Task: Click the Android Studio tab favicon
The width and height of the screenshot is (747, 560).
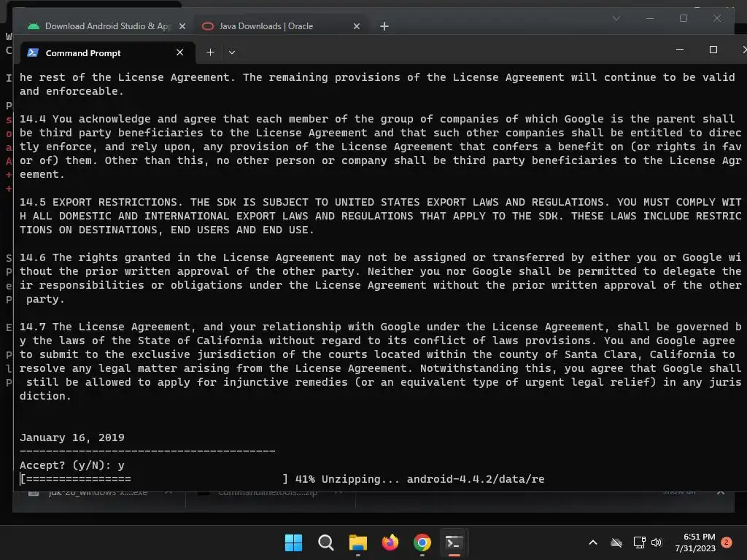Action: (x=34, y=26)
